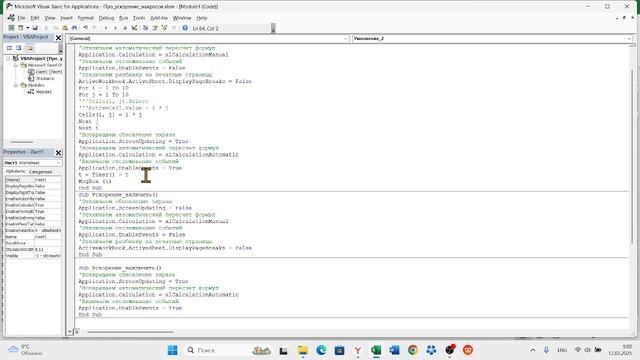Viewport: 640px width, 360px height.
Task: Run macro with the Run Sub icon
Action: 106,28
